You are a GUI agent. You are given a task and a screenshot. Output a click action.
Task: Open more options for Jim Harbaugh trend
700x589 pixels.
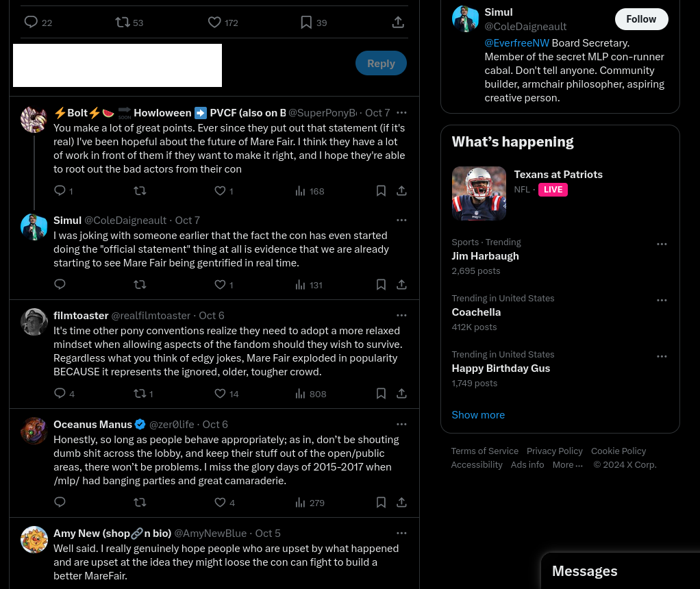point(662,245)
